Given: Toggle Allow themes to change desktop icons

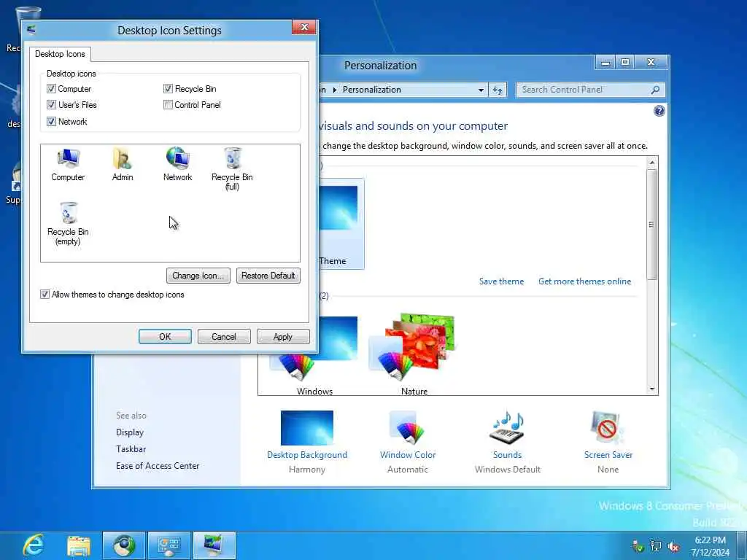Looking at the screenshot, I should [44, 295].
